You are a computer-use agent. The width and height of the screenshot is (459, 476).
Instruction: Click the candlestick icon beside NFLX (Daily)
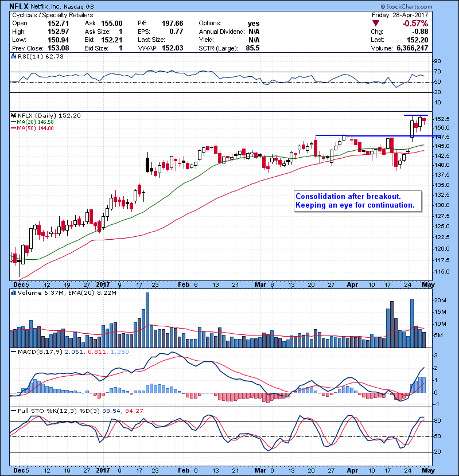13,115
